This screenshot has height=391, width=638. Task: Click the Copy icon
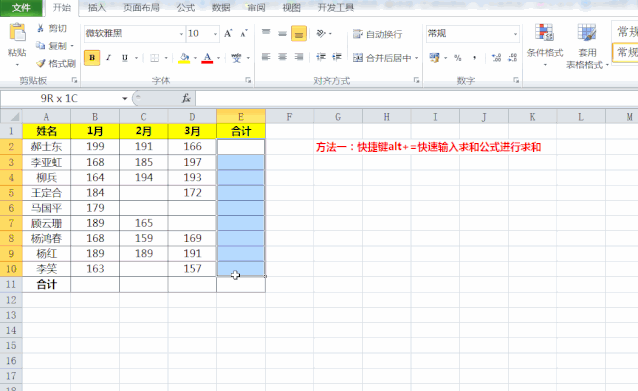tap(40, 46)
